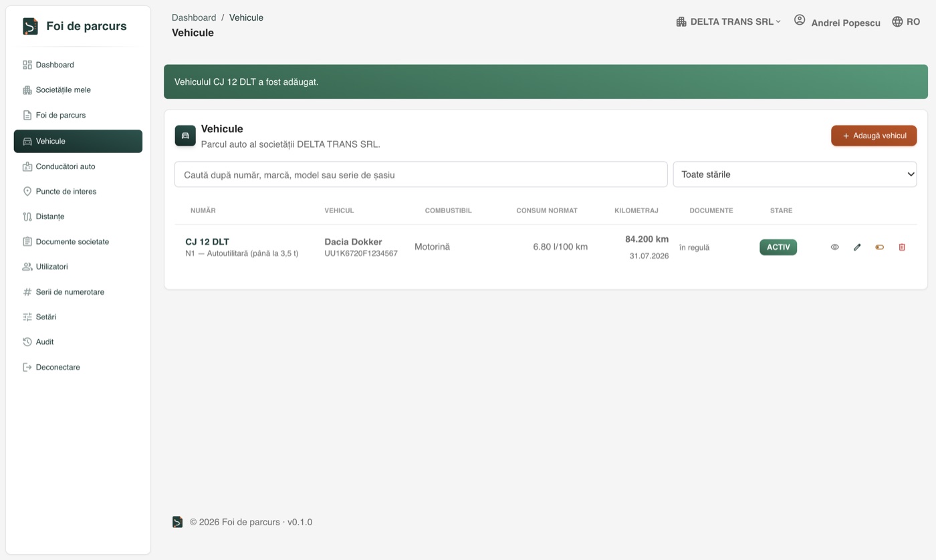This screenshot has width=936, height=560.
Task: Click the Număr column header
Action: point(203,211)
